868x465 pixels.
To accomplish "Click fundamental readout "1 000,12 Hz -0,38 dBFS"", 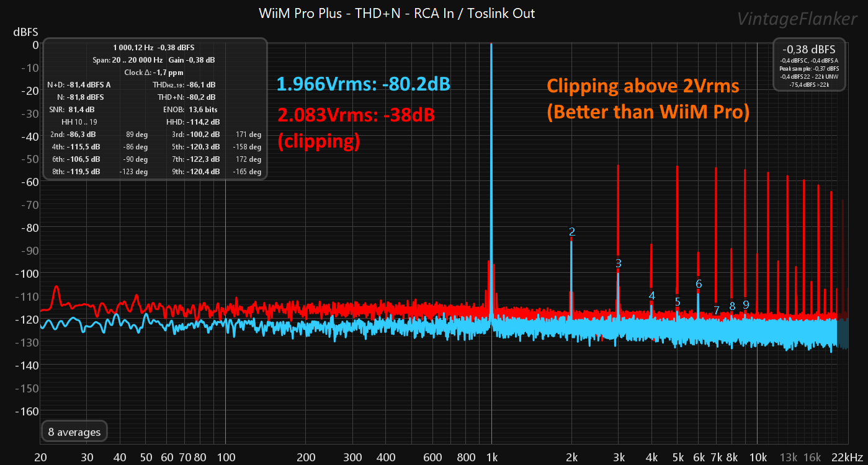I will point(154,47).
